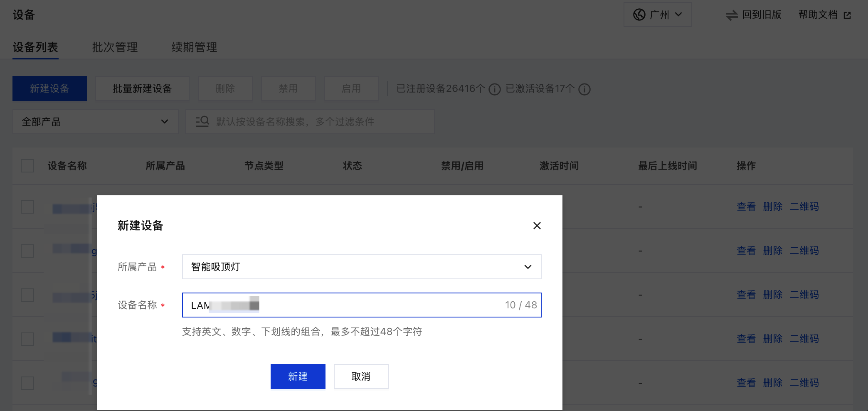Click the 所属产品 column header
This screenshot has height=411, width=868.
coord(165,166)
